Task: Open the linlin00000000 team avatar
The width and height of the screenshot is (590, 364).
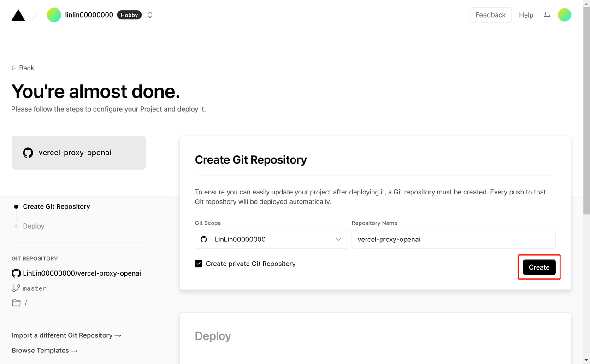Action: (54, 15)
